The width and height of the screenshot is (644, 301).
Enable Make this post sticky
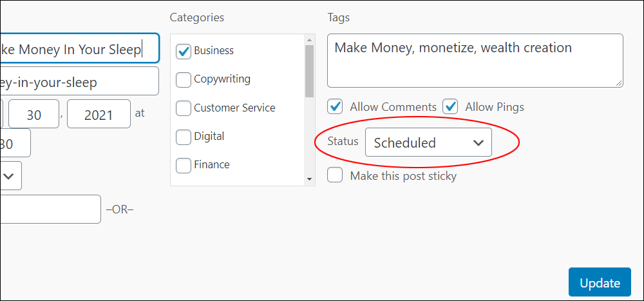(x=335, y=175)
